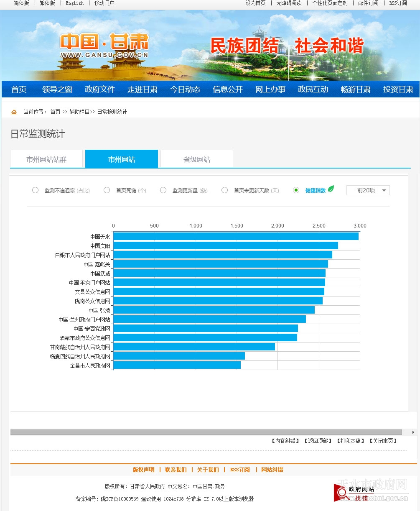Open 联系我们 in the footer

point(176,470)
